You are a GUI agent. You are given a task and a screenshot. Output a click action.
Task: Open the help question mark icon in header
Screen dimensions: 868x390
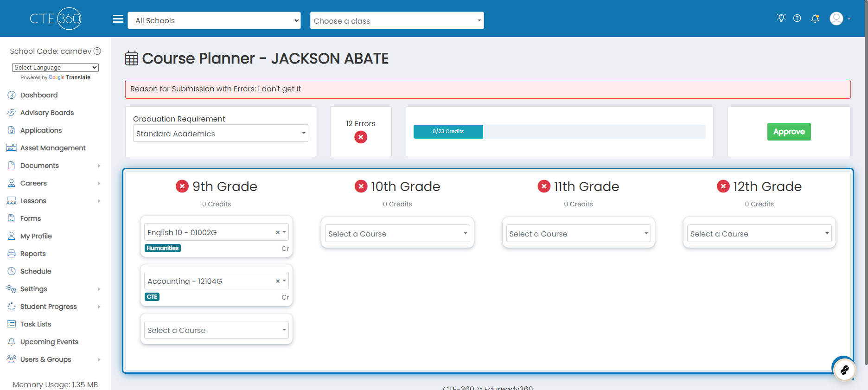pos(797,18)
